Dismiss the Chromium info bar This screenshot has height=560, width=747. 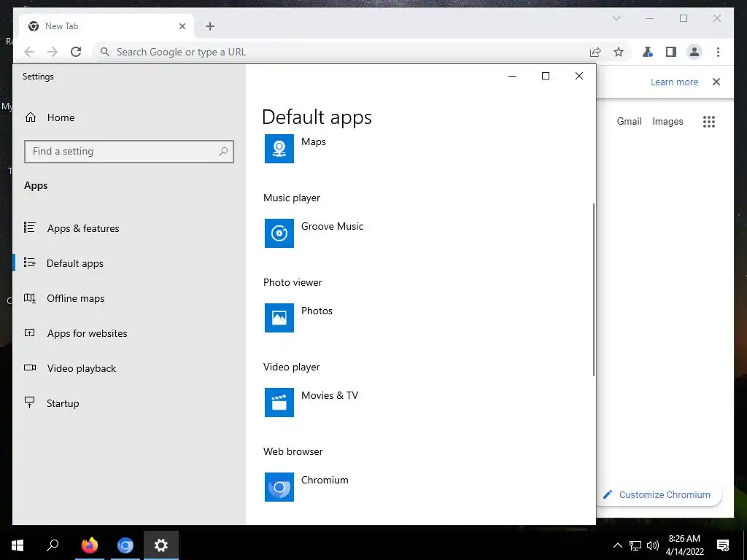[716, 82]
